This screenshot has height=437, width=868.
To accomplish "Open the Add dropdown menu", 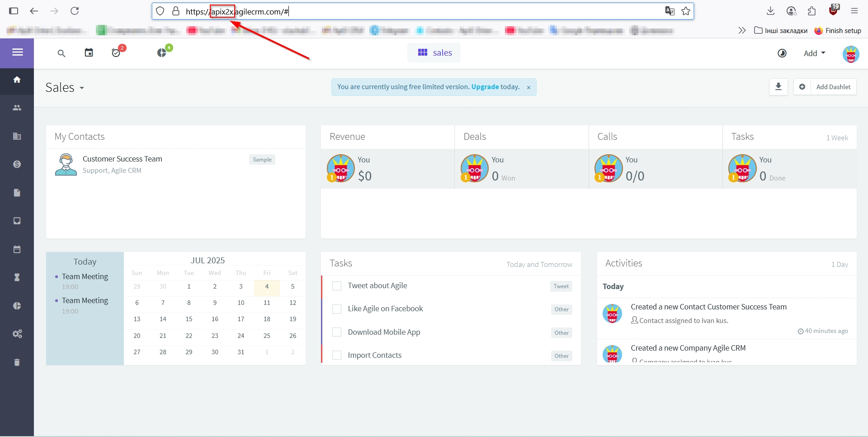I will (815, 53).
